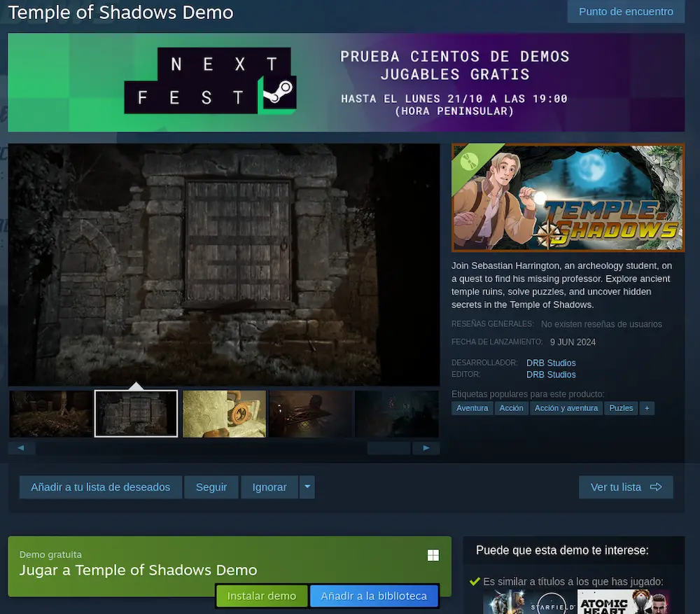Click the left arrow of the screenshot strip
700x614 pixels.
coord(21,448)
